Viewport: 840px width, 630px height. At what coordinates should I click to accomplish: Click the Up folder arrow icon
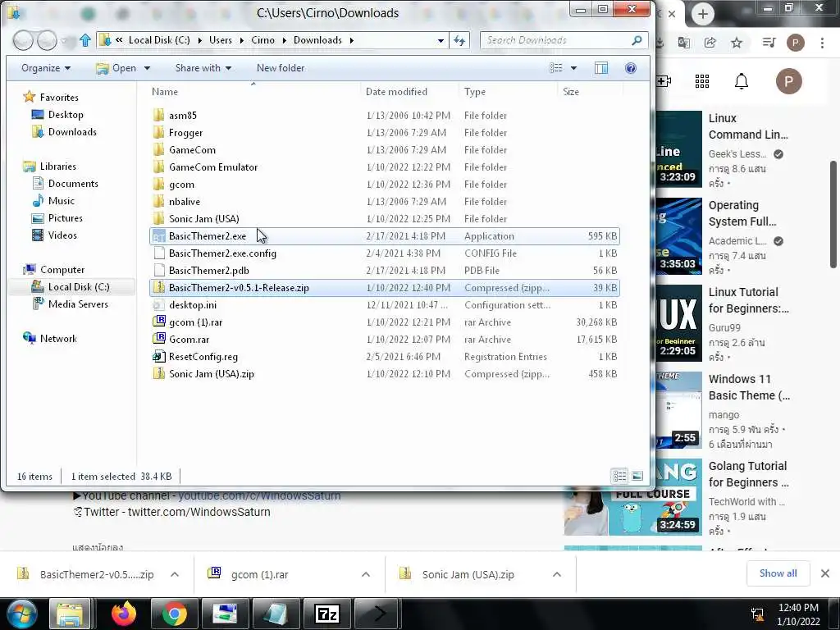[84, 40]
